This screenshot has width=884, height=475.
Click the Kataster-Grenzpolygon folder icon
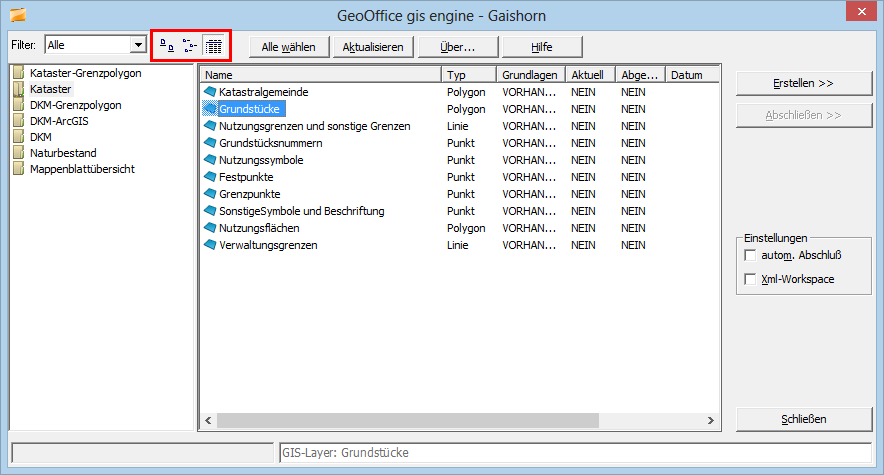click(19, 73)
